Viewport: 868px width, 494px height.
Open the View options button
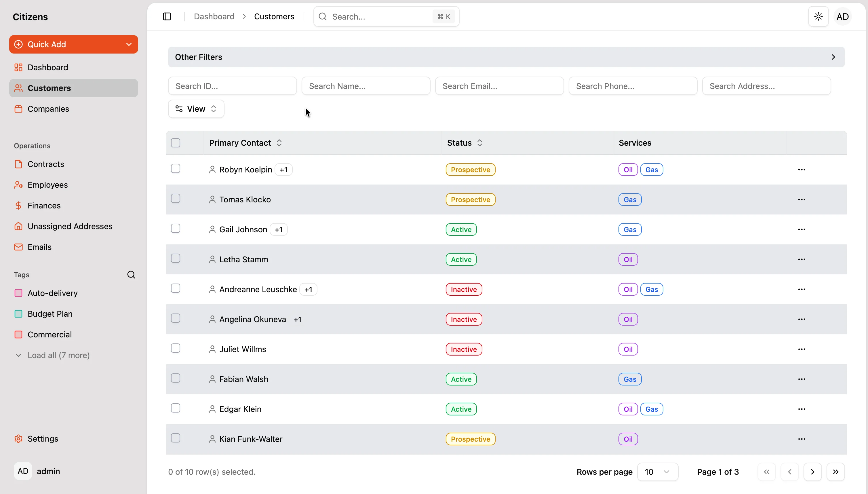click(x=196, y=109)
